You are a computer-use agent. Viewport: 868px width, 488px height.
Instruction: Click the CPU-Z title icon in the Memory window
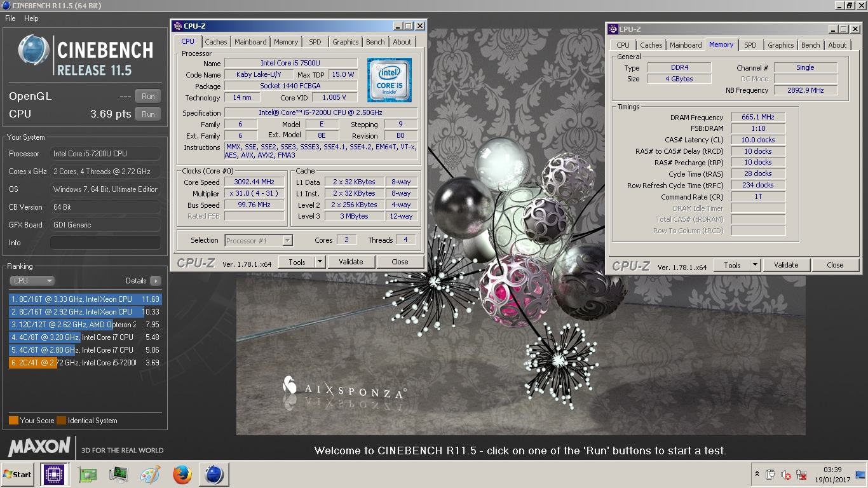point(613,29)
